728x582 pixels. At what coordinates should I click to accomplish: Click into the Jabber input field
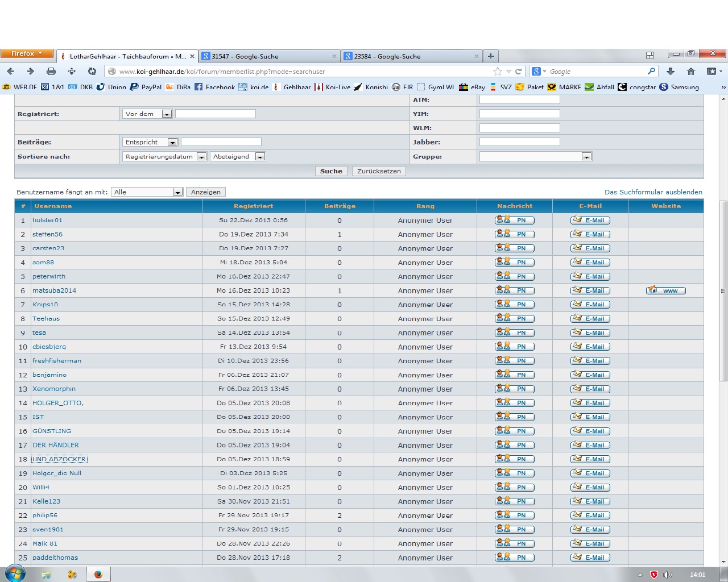point(519,142)
